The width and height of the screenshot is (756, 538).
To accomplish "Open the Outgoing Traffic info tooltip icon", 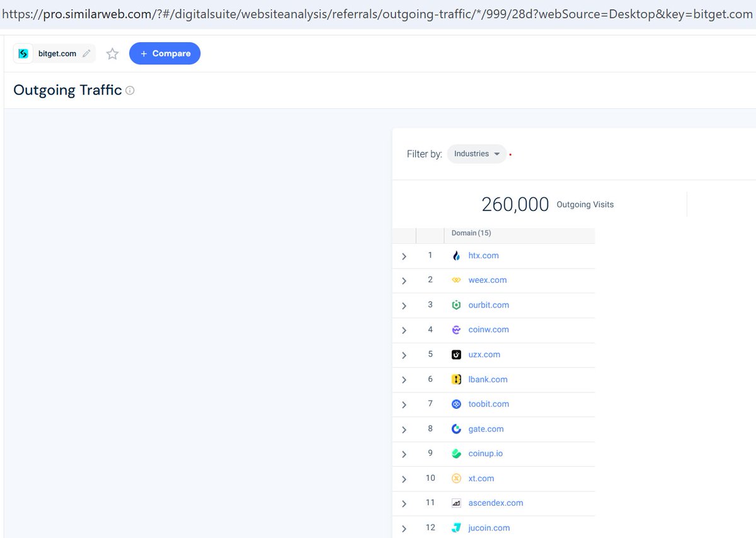I will coord(130,90).
